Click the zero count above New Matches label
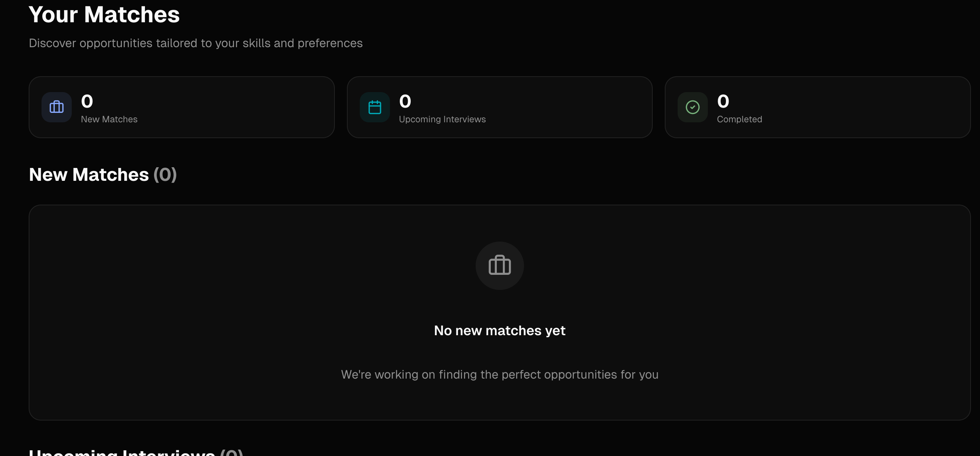Screen dimensions: 980x456 coord(87,101)
